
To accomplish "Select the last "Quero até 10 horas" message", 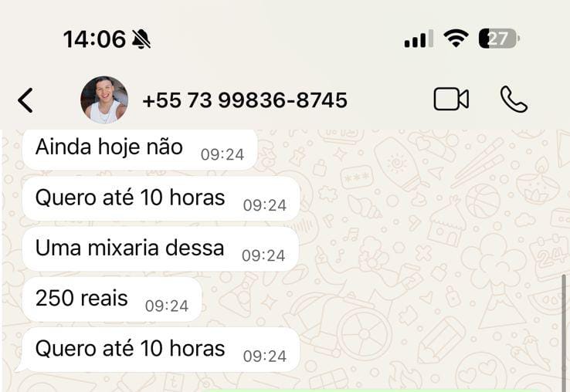I will click(x=161, y=350).
